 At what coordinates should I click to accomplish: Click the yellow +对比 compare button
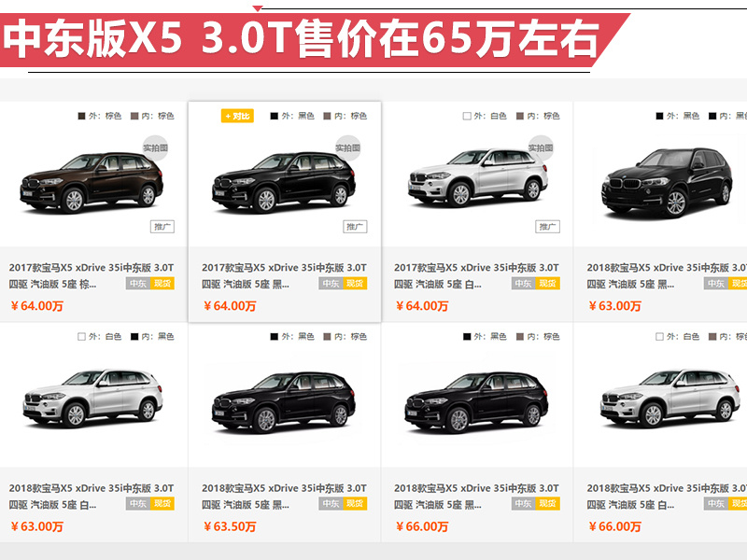click(x=237, y=116)
